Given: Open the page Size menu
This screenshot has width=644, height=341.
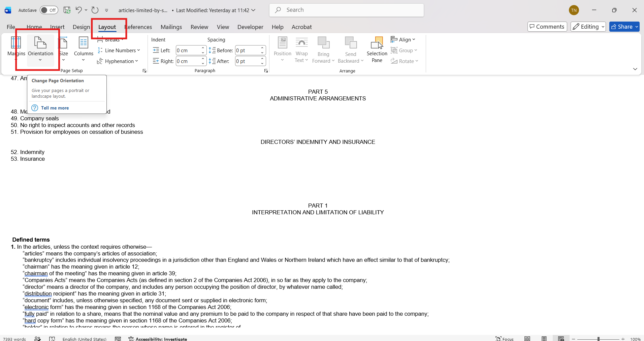Looking at the screenshot, I should pos(63,49).
